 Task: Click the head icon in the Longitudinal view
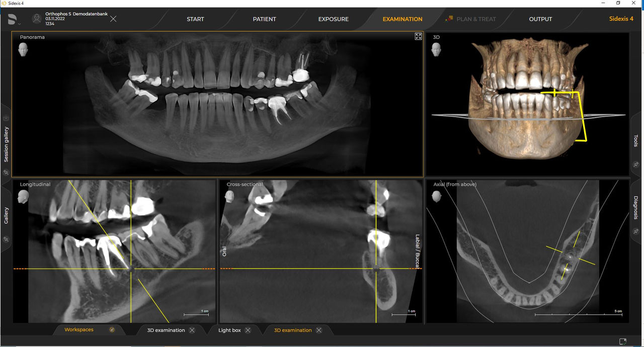[x=23, y=196]
